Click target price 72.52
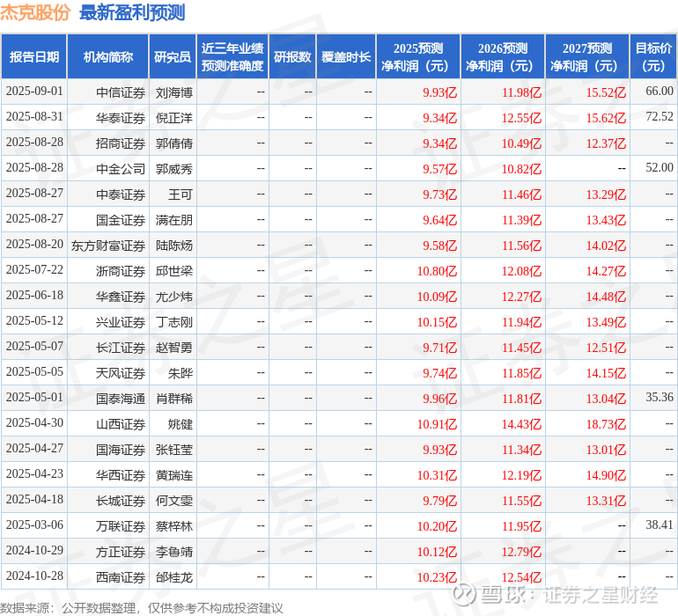 point(659,117)
